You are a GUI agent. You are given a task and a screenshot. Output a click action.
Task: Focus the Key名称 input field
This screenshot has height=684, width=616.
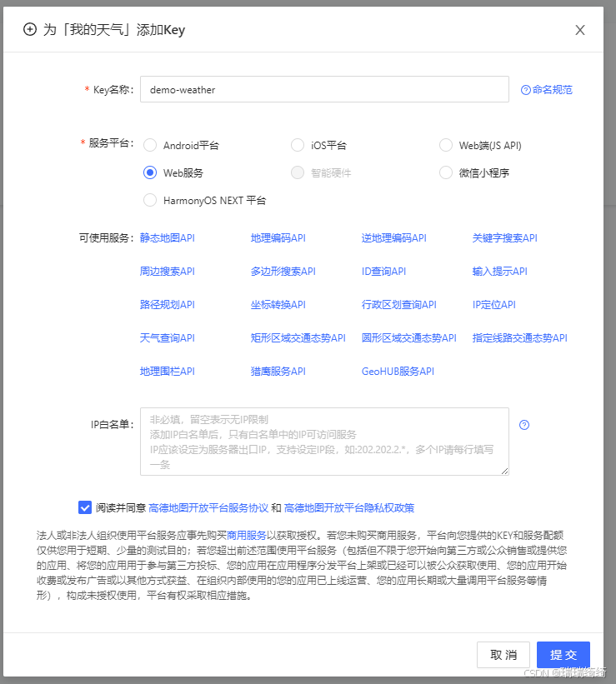click(x=324, y=89)
